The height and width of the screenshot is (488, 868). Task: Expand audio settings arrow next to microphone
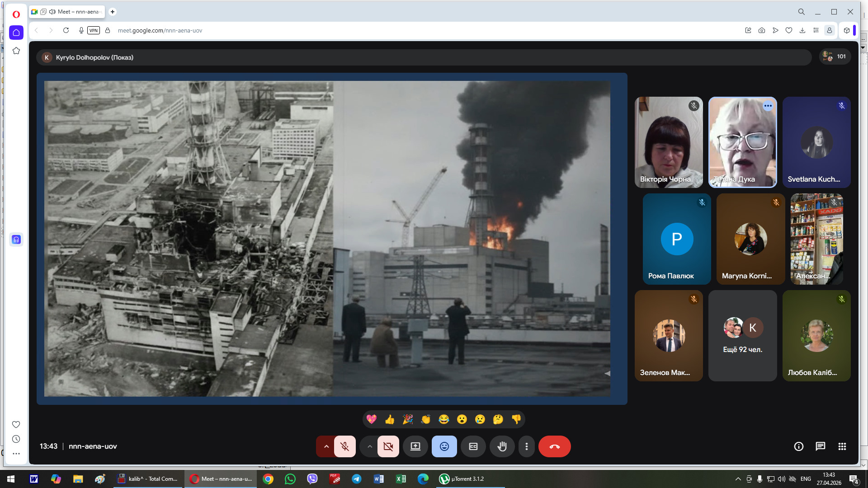326,446
